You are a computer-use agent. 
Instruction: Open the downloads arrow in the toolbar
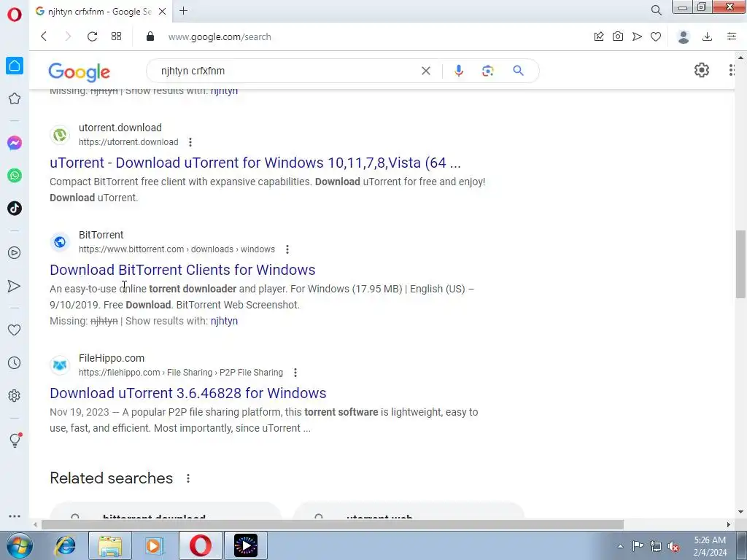[x=708, y=36]
